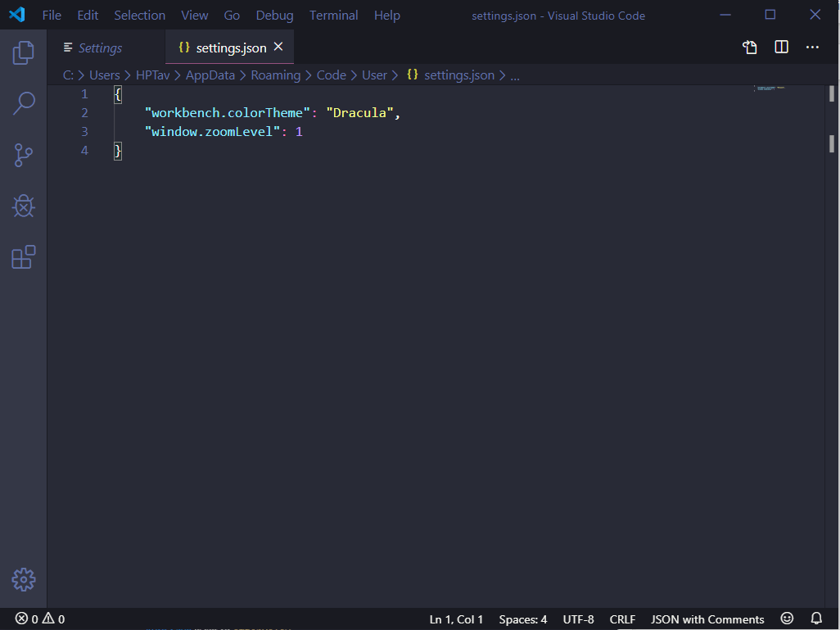Click the closing brace on line 4
The image size is (840, 630).
click(118, 152)
